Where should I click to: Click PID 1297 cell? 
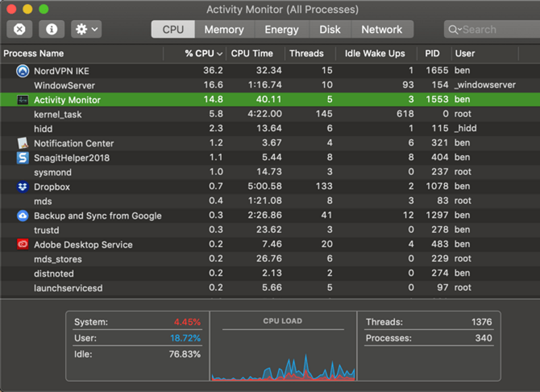[437, 215]
